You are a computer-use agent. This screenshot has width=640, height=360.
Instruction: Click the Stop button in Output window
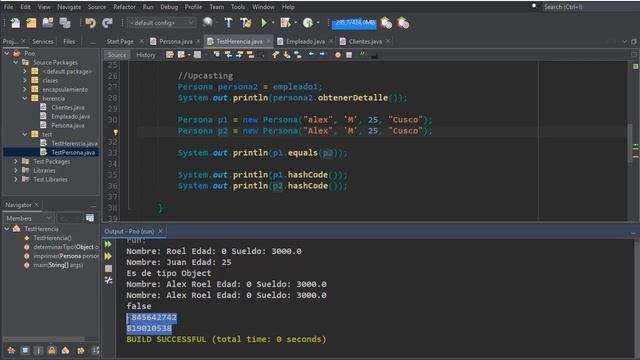tap(108, 269)
